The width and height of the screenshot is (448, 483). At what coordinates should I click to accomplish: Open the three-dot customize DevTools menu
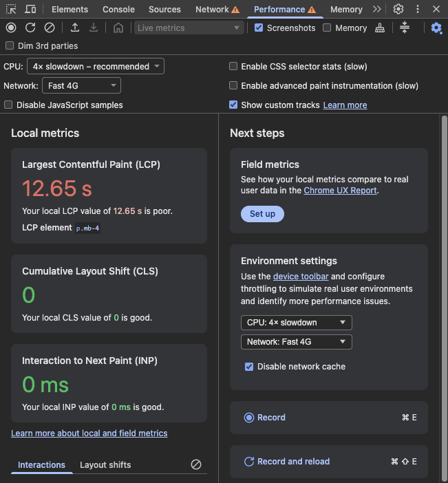tap(418, 9)
